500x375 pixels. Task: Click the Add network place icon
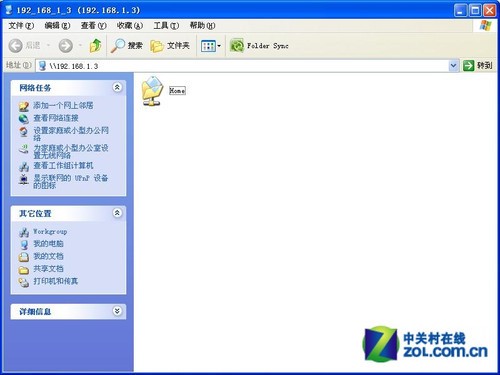[x=24, y=106]
